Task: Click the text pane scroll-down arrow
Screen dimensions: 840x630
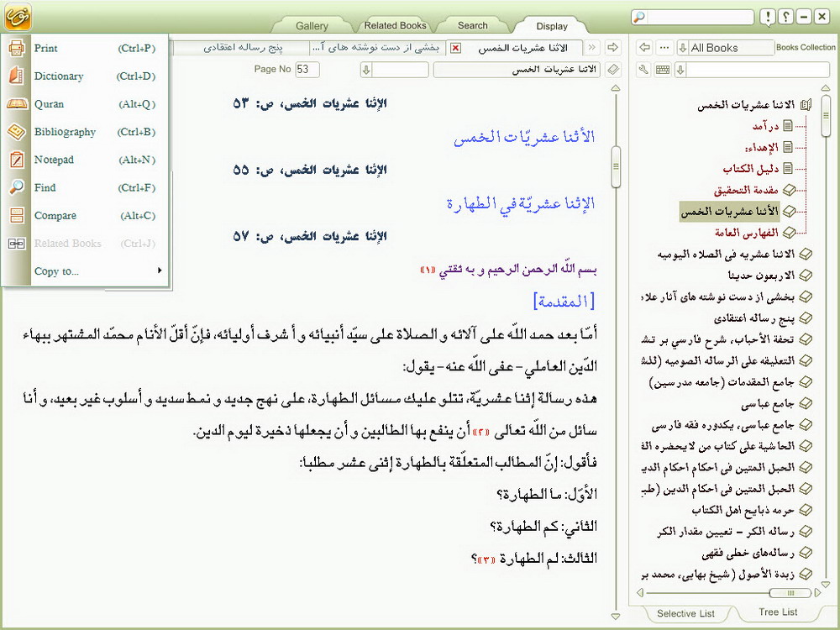Action: click(616, 616)
